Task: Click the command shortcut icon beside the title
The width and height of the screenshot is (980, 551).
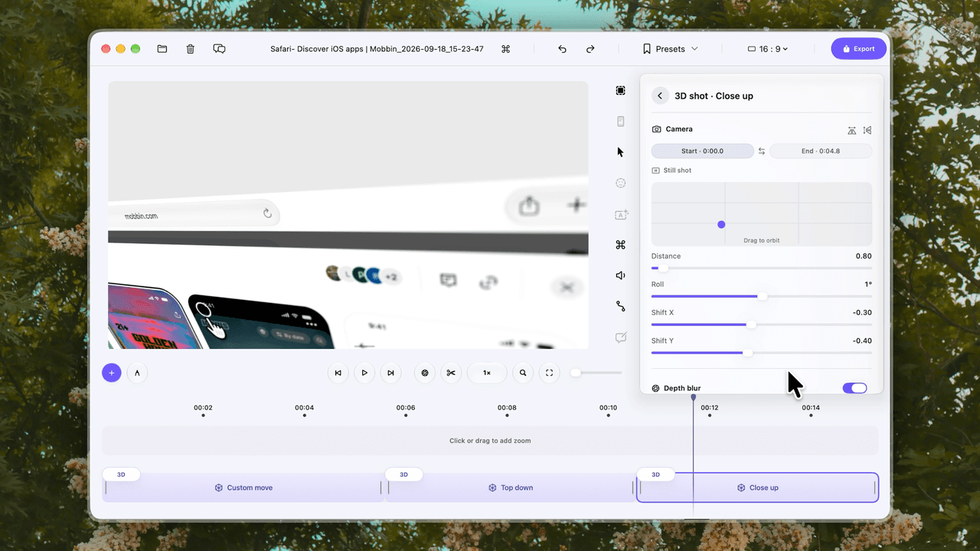Action: 505,49
